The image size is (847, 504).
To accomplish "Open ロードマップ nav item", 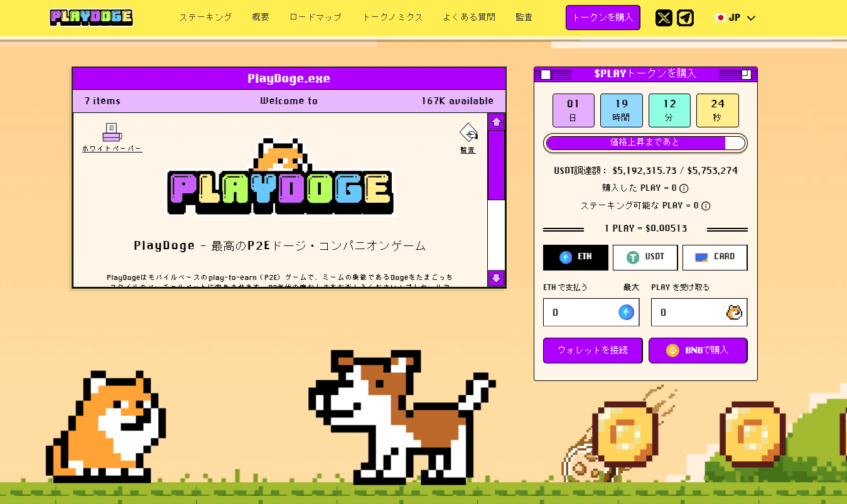I will pyautogui.click(x=316, y=18).
